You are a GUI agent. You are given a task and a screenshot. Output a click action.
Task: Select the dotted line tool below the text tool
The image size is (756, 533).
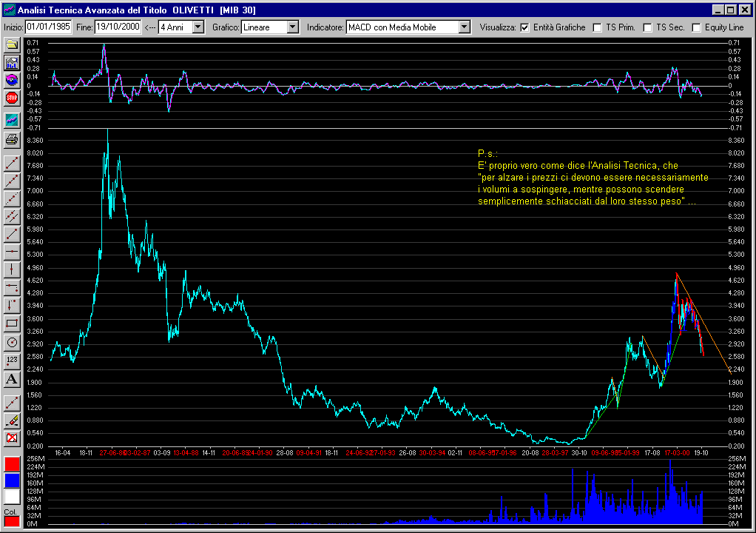pyautogui.click(x=12, y=403)
